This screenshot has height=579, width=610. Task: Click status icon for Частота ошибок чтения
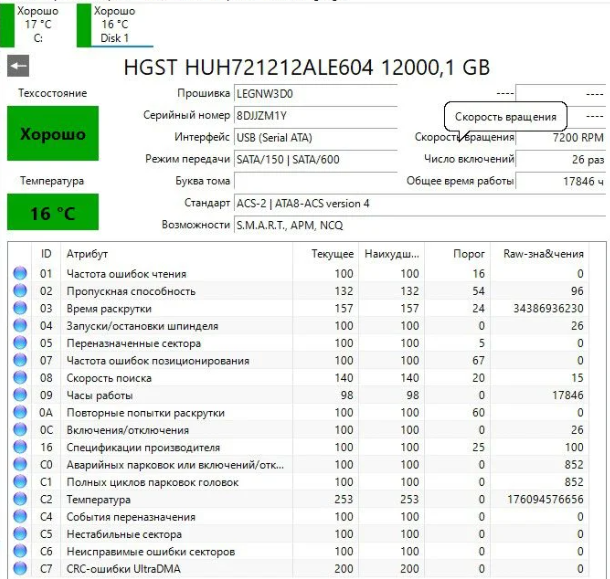click(x=20, y=273)
